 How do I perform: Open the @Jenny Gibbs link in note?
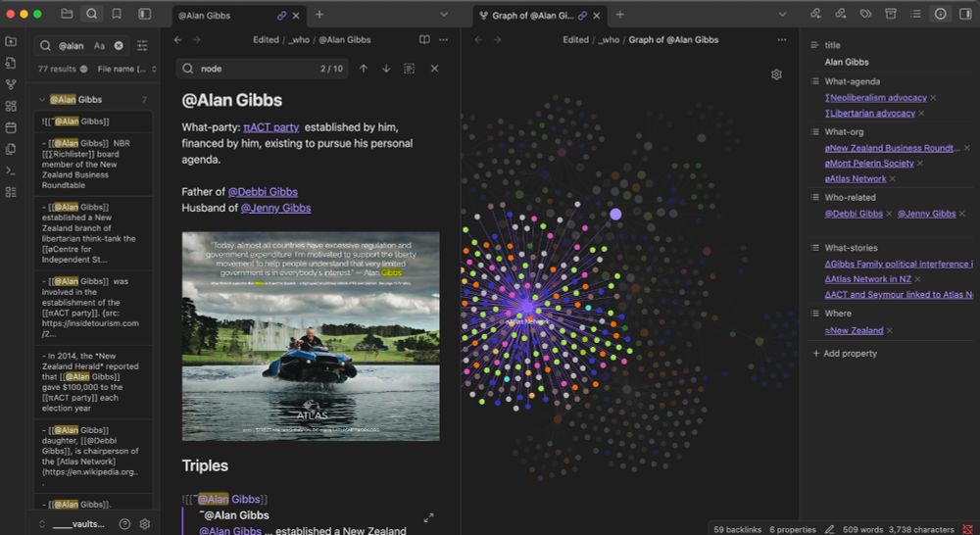275,208
